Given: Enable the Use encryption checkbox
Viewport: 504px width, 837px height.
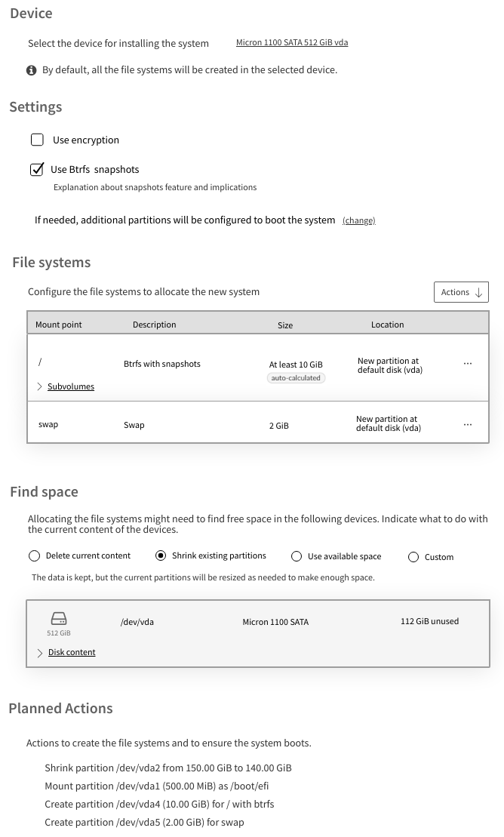Looking at the screenshot, I should [37, 140].
